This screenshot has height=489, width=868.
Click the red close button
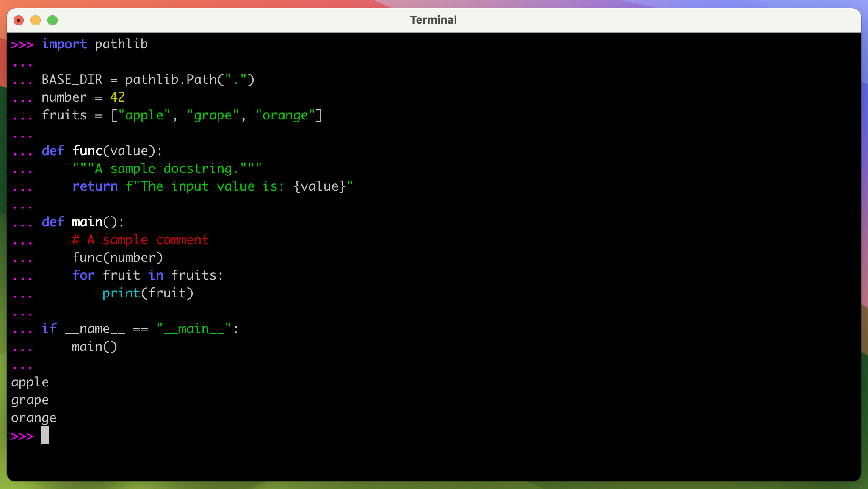pos(18,20)
